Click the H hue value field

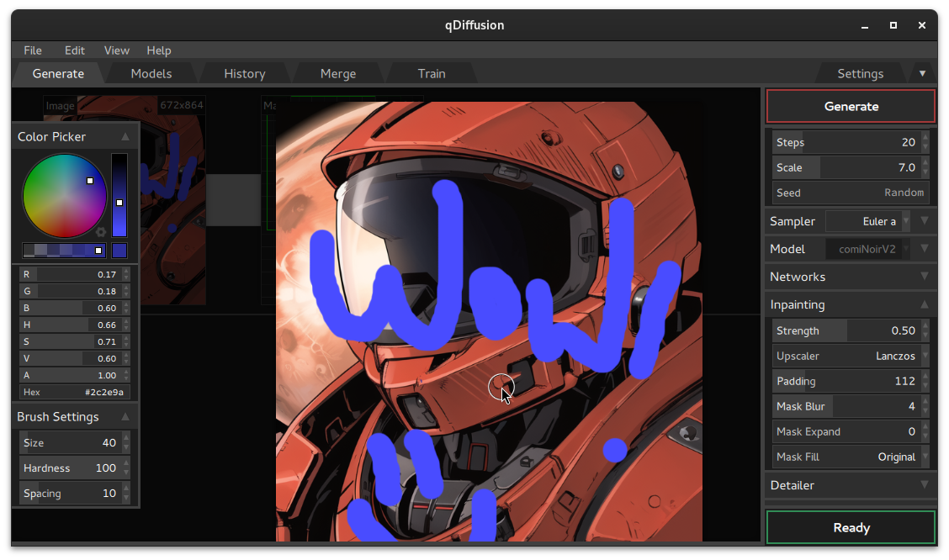(x=74, y=325)
